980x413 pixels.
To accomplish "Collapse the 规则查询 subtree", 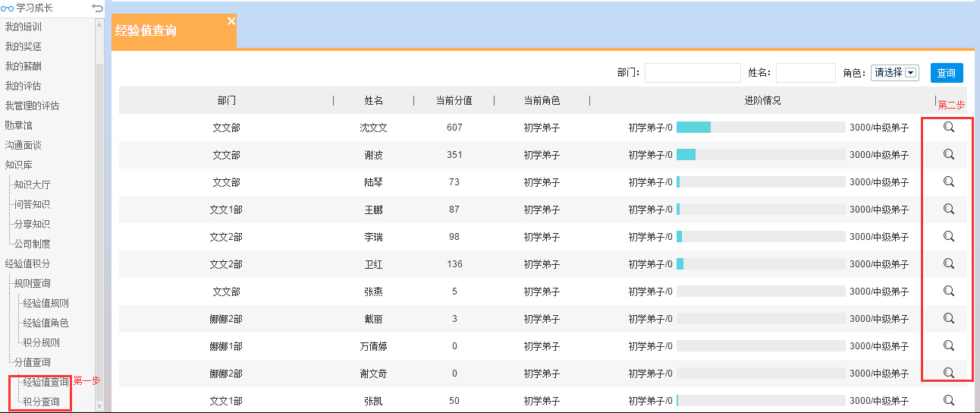I will pos(33,283).
